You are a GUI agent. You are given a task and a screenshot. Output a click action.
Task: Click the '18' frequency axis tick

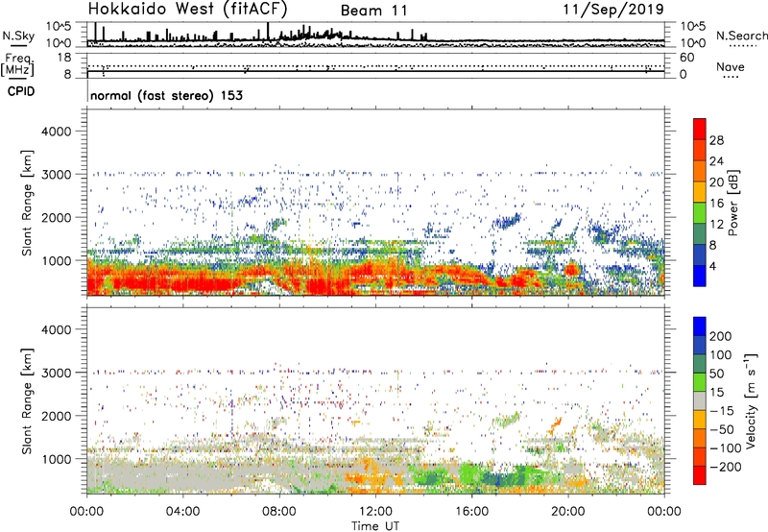click(64, 58)
